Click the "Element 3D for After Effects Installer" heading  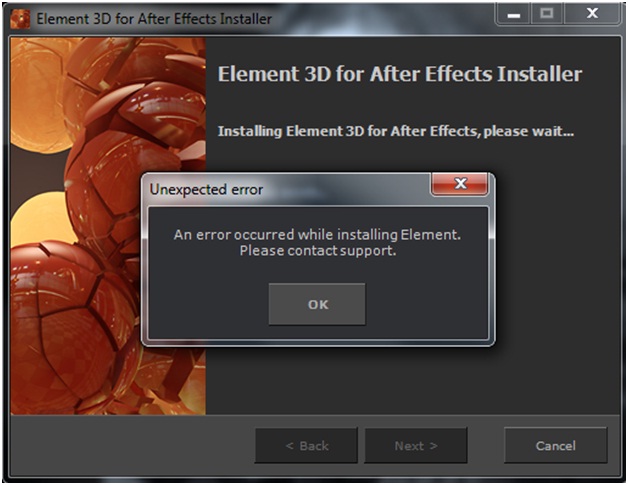400,75
